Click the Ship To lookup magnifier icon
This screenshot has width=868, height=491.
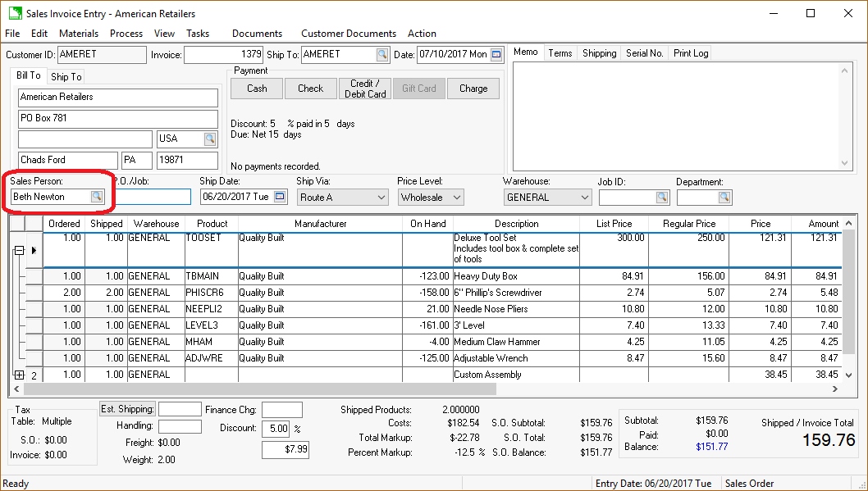382,55
